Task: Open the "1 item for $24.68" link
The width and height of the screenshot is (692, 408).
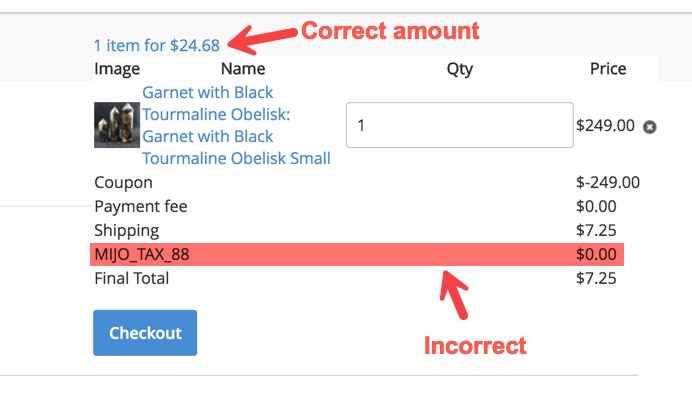Action: [x=156, y=45]
